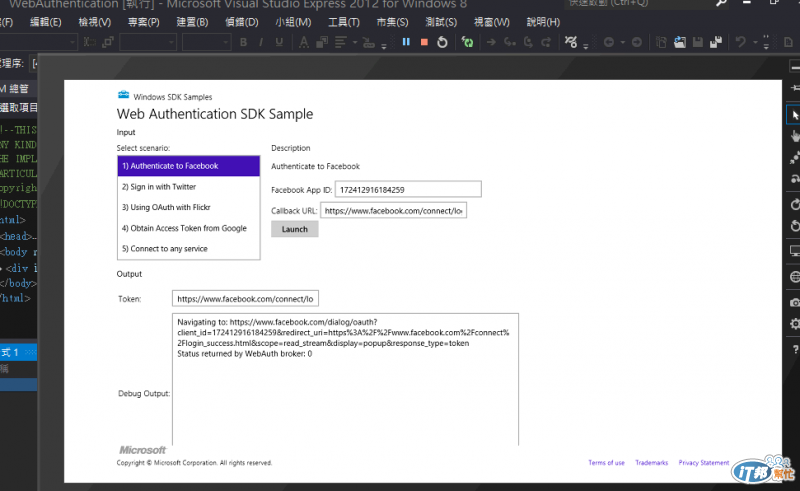Viewport: 800px width, 491px height.
Task: Click the quick launch search magnifier
Action: tap(720, 3)
